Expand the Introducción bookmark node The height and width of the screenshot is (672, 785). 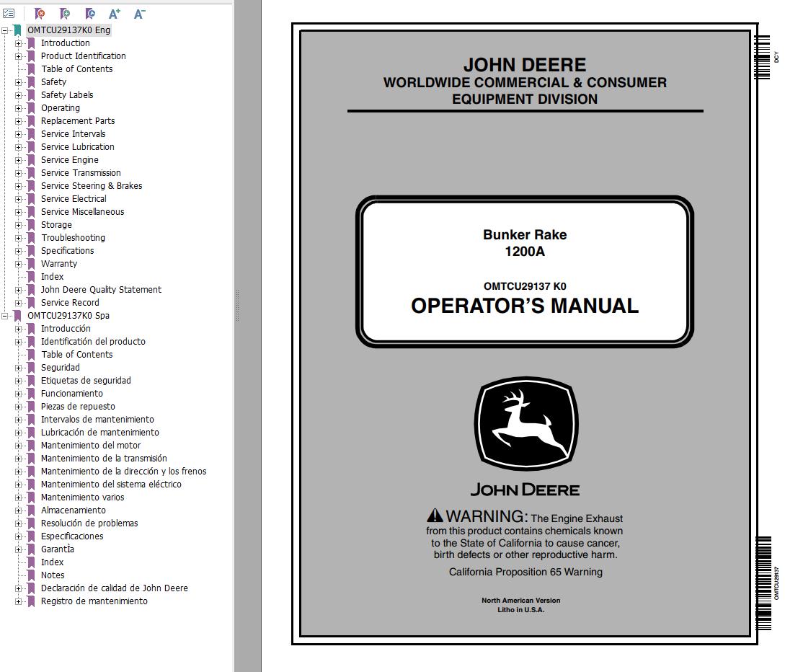pos(18,329)
